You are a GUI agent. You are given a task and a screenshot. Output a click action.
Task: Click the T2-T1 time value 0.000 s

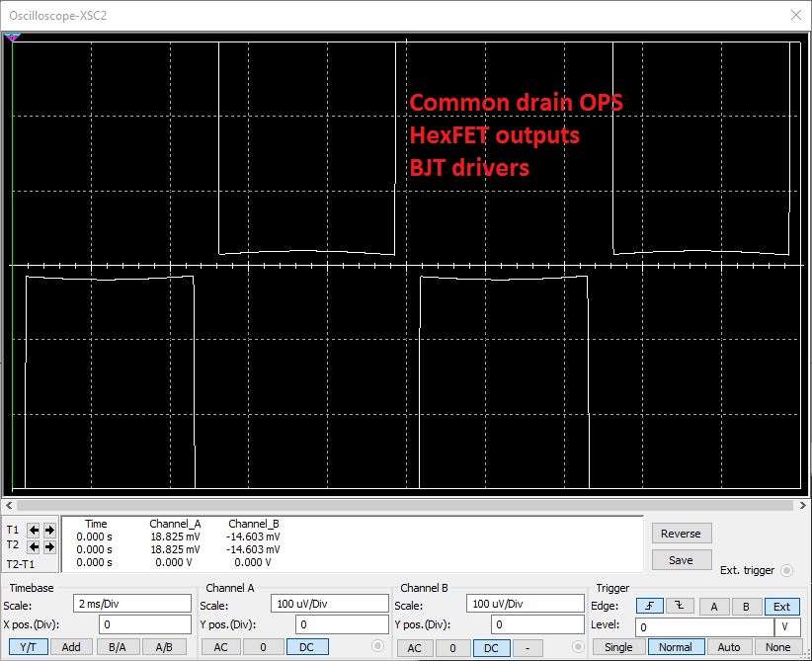pos(94,562)
